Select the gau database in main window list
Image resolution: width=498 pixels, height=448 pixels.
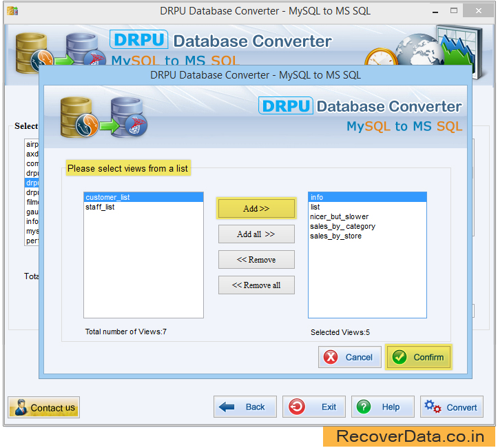pos(32,212)
